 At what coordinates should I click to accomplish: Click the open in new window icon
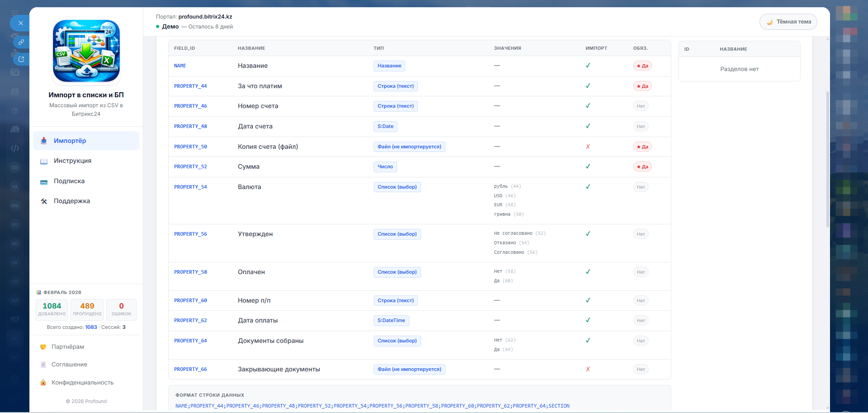click(21, 59)
